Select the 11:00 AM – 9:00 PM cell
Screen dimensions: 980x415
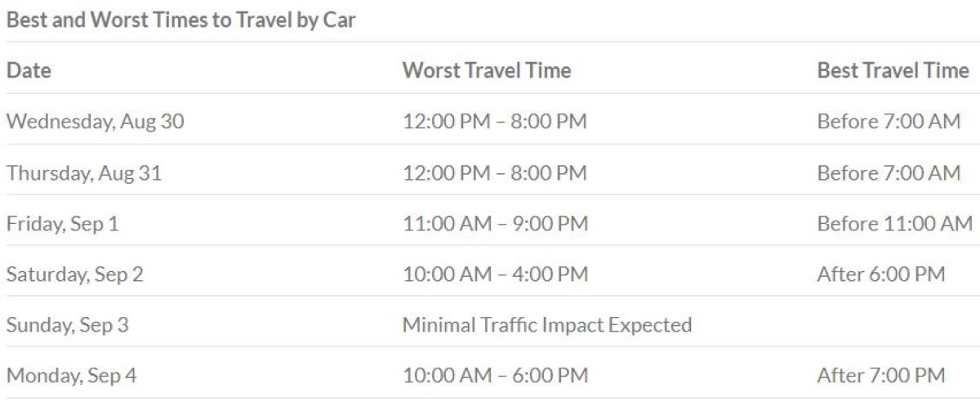[495, 224]
